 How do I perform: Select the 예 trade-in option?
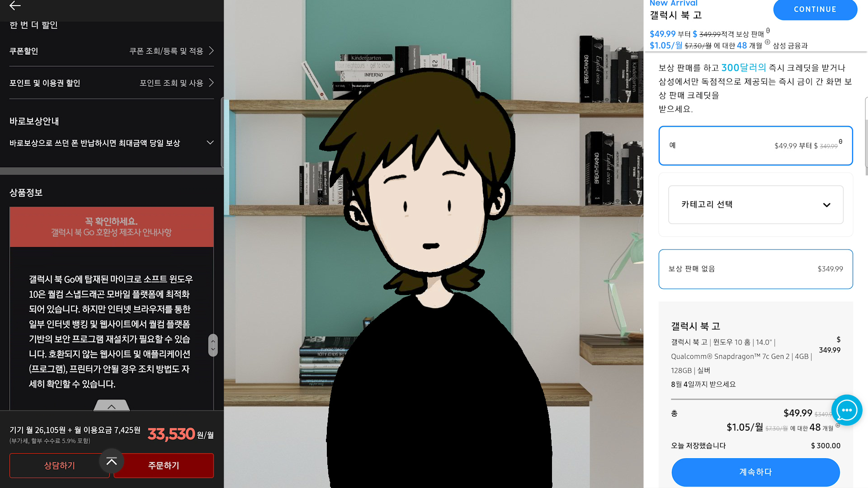[x=755, y=145]
